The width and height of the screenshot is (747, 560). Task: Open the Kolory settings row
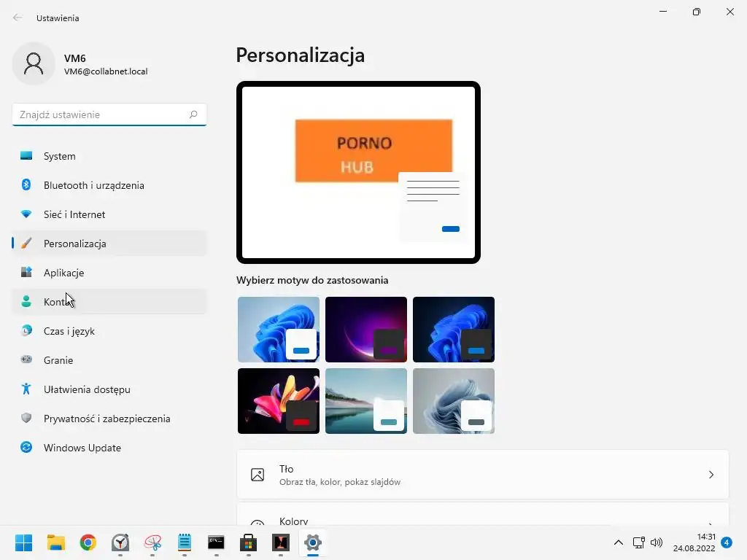tap(483, 514)
